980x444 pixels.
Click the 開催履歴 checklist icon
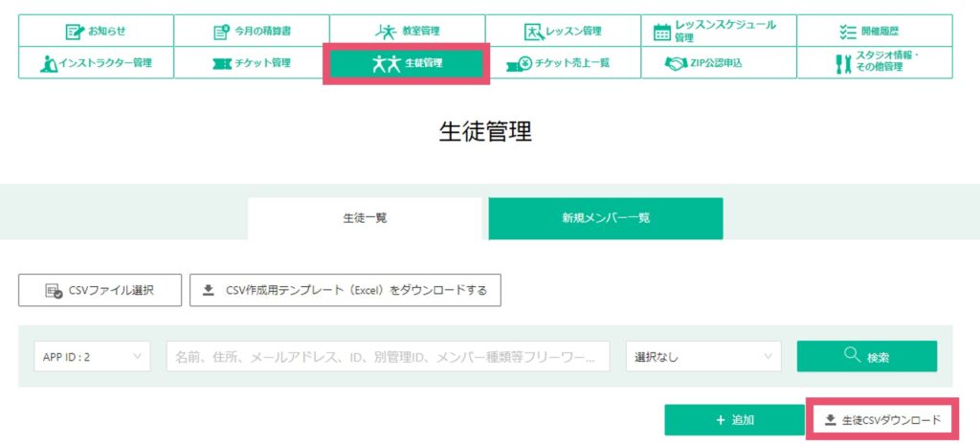[848, 32]
